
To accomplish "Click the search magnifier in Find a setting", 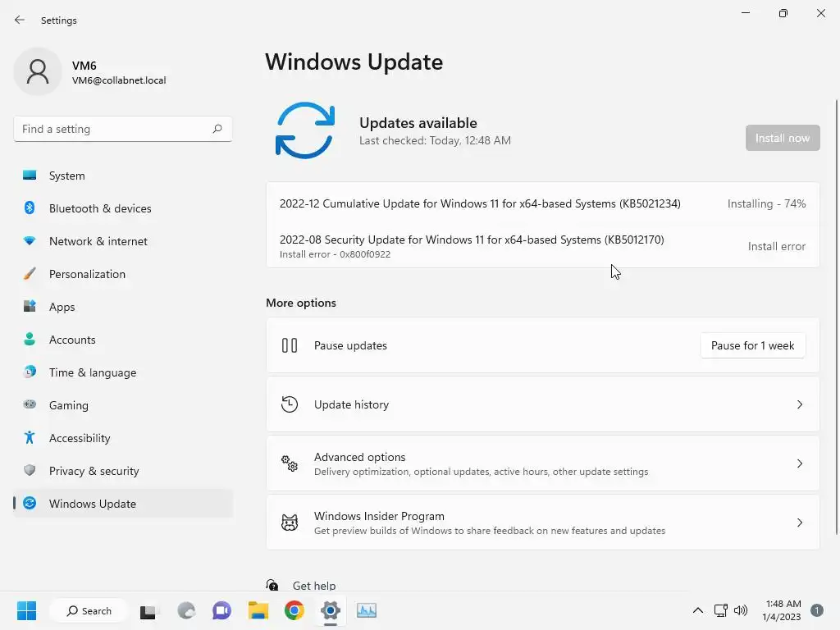I will click(x=217, y=129).
